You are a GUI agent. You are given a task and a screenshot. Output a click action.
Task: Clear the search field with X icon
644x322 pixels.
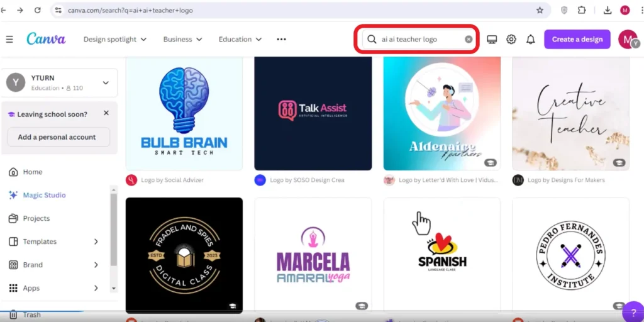(x=469, y=40)
